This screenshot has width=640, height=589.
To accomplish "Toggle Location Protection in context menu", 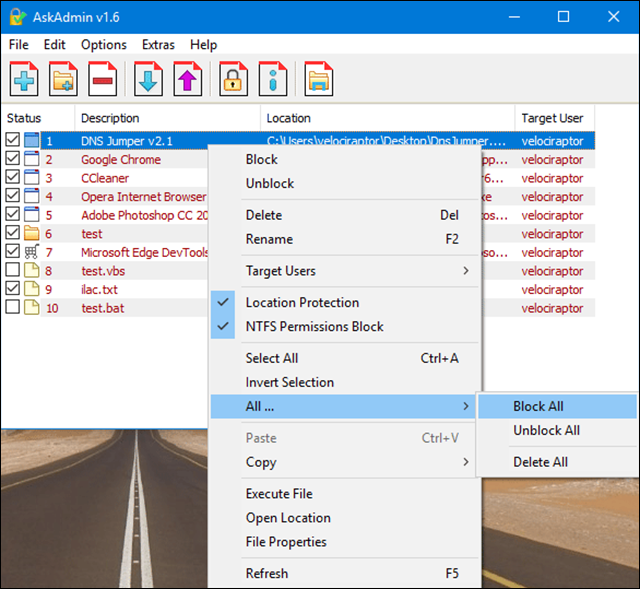I will point(345,302).
